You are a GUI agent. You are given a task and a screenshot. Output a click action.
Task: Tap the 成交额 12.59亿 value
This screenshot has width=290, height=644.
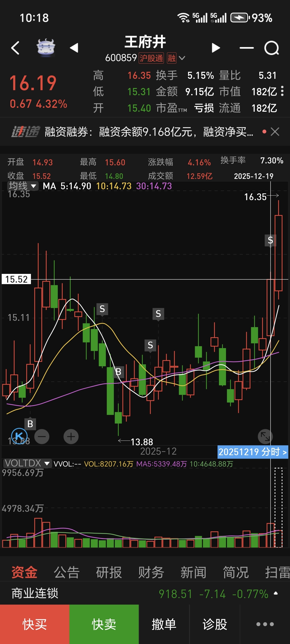(200, 176)
